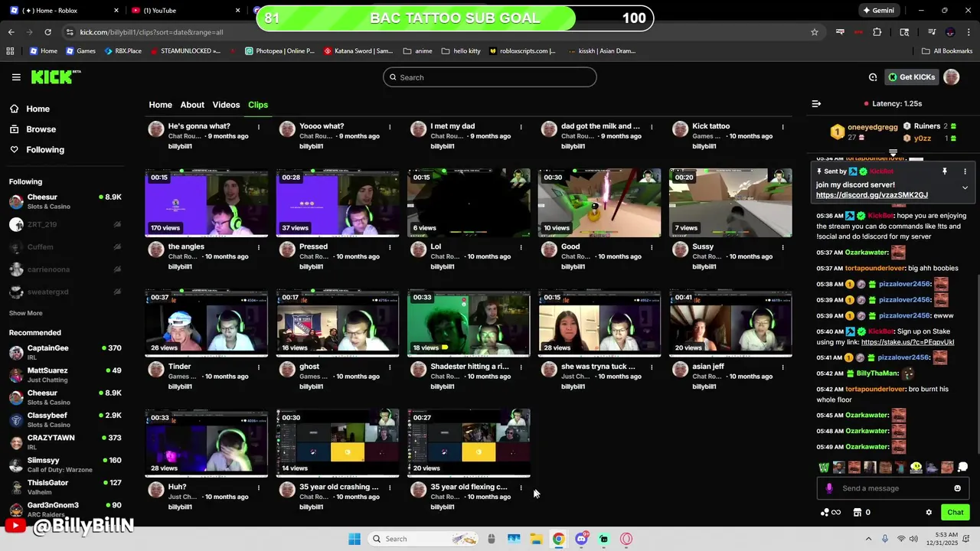980x551 pixels.
Task: Click the Kick currency balance icon in header
Action: point(873,77)
